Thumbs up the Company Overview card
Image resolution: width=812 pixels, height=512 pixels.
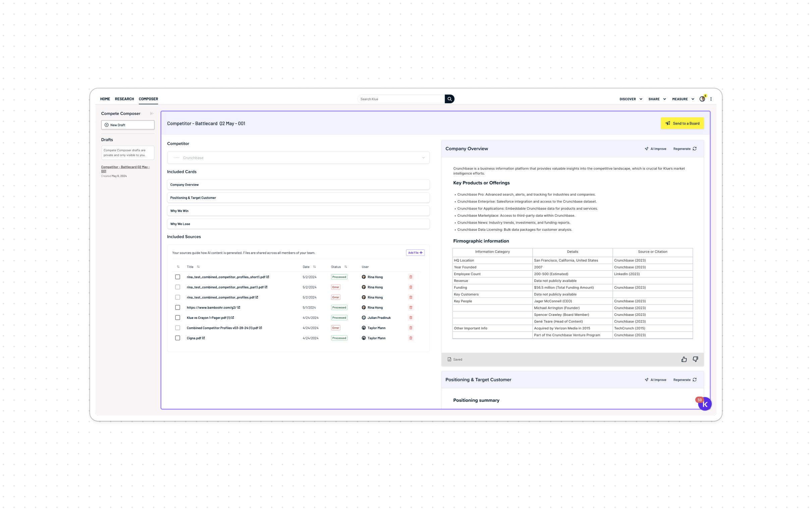click(684, 360)
